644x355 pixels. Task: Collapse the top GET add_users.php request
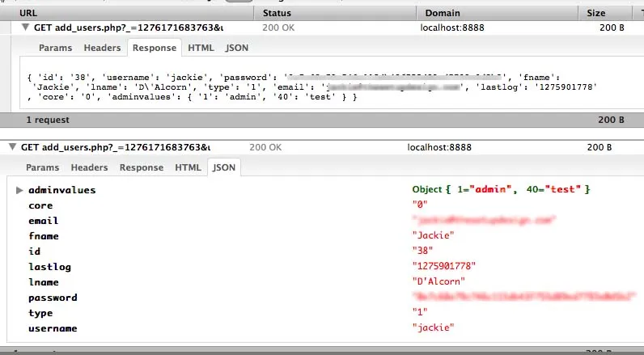click(x=25, y=27)
